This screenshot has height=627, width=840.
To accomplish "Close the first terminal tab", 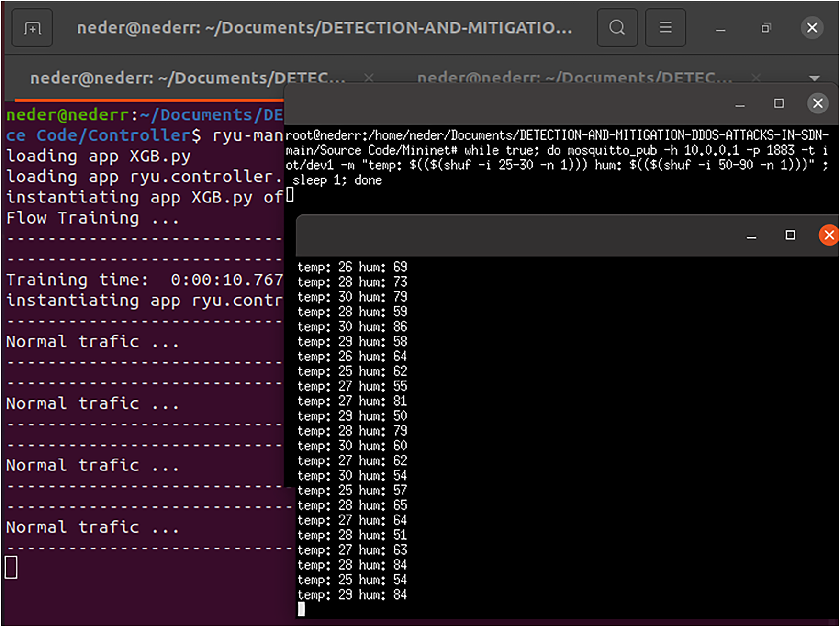I will (369, 78).
